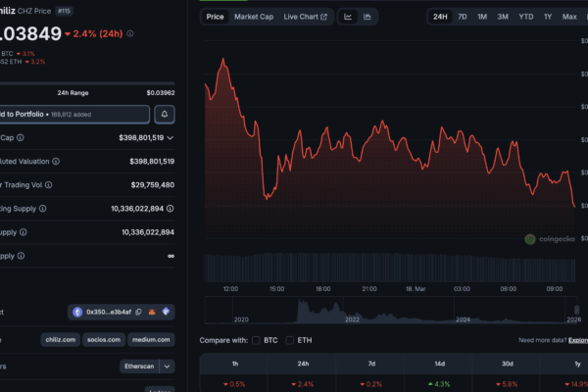Image resolution: width=588 pixels, height=392 pixels.
Task: Select the 1Y time range tab
Action: pyautogui.click(x=548, y=17)
